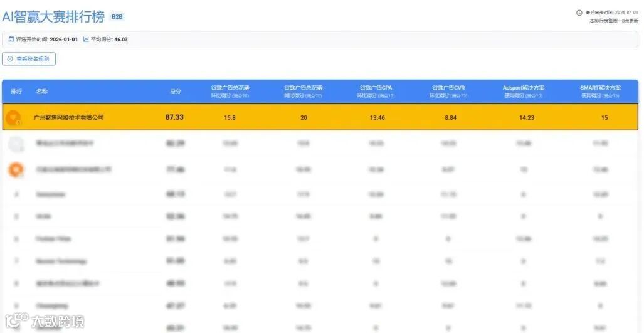
Task: Click the 名称 column header
Action: pos(42,92)
